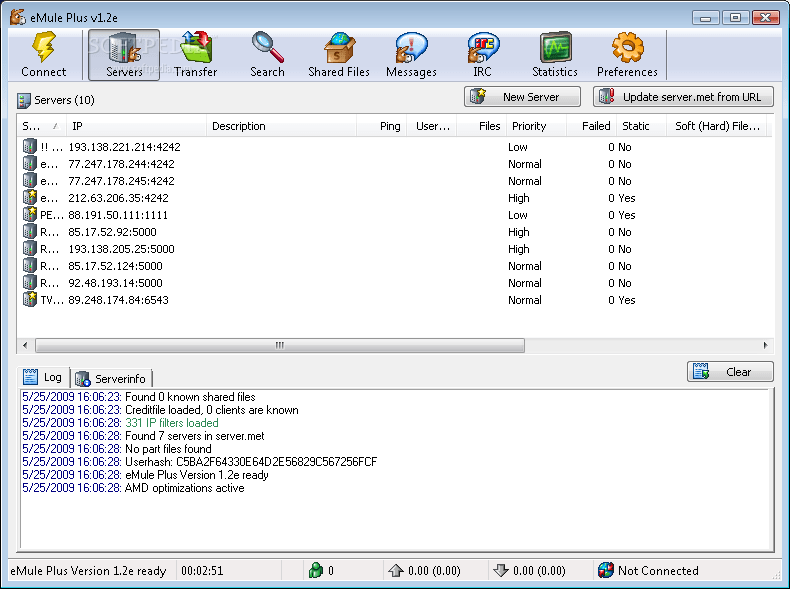Click starred server icon for 89.248.174.84:6543

click(x=30, y=299)
